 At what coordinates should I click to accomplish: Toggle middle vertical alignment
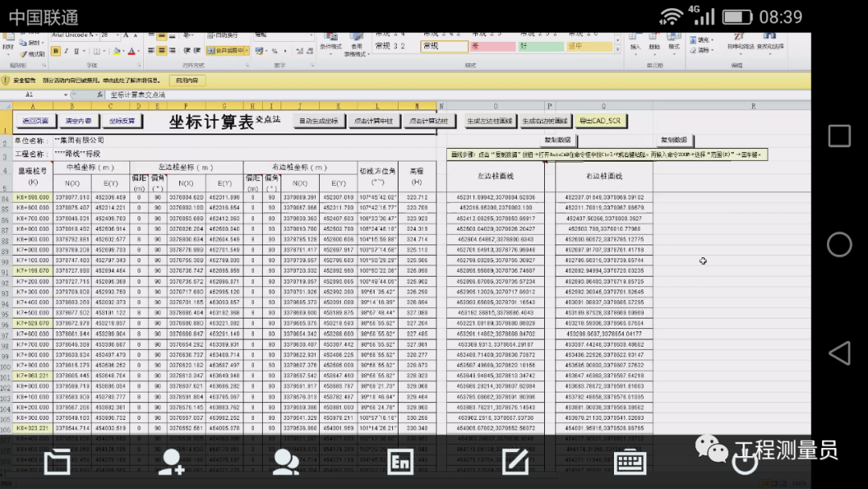coord(162,36)
